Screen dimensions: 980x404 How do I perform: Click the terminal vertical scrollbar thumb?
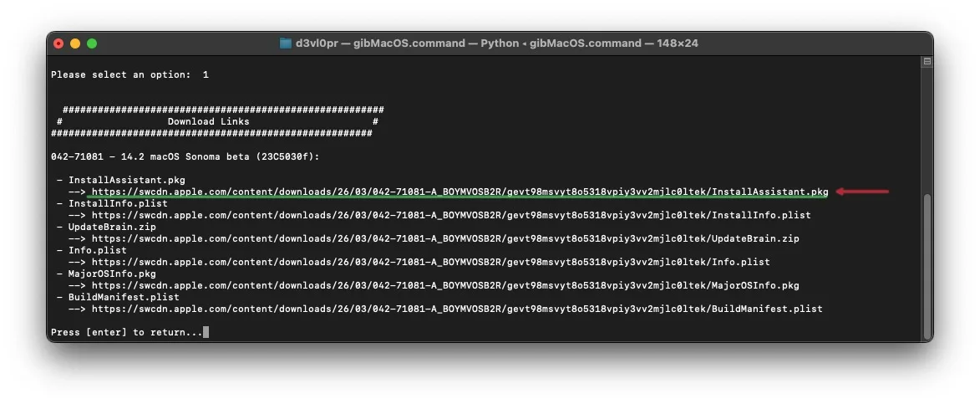(927, 266)
